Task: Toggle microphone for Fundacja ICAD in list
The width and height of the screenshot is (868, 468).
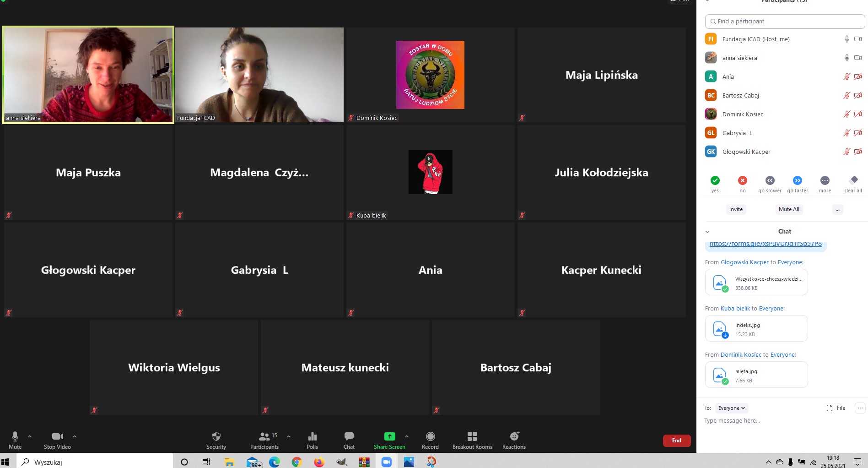Action: point(847,39)
